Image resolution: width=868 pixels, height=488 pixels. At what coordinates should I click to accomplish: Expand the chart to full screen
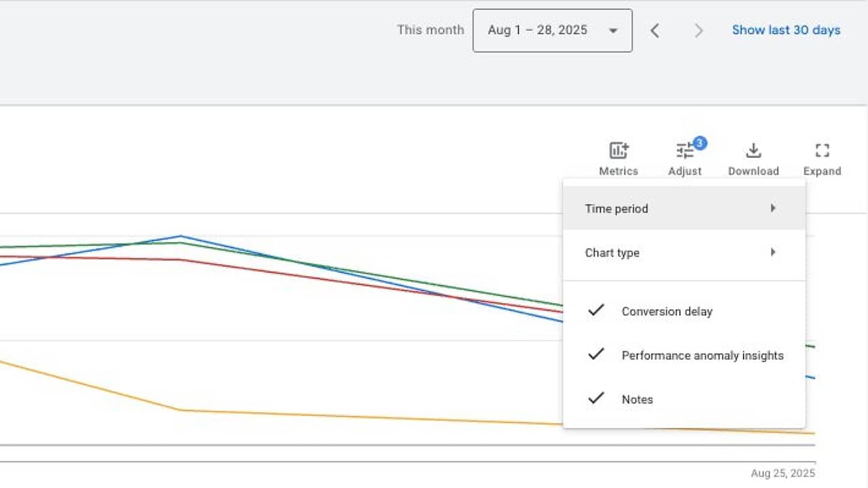click(822, 150)
